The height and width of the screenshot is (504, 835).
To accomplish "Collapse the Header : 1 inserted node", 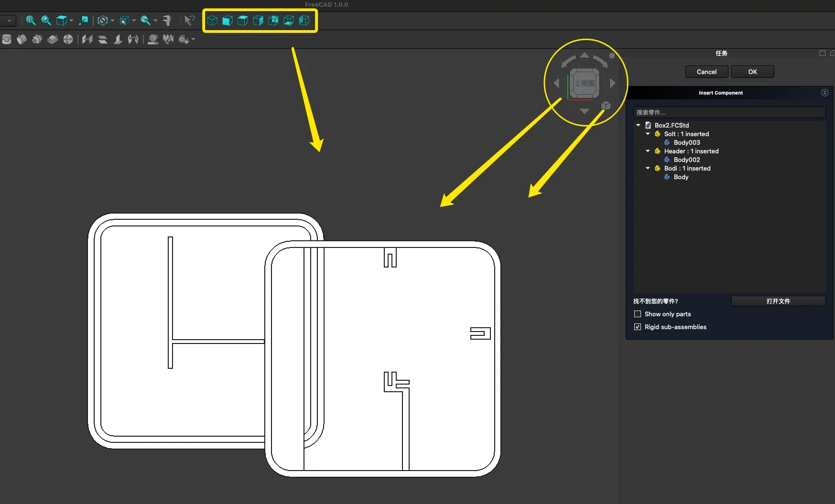I will 648,151.
